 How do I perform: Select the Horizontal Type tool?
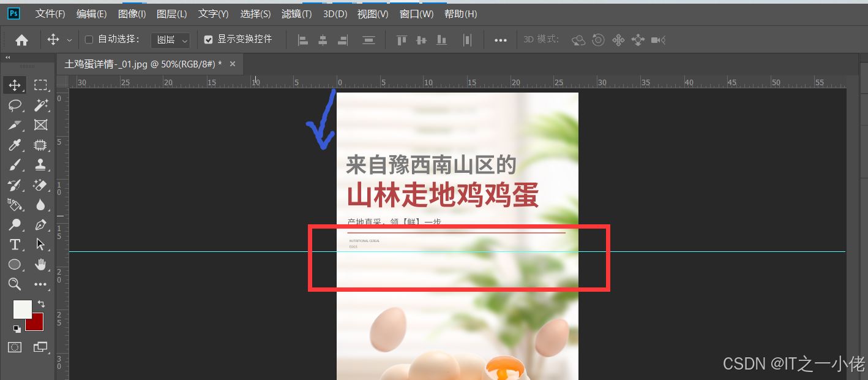point(15,245)
